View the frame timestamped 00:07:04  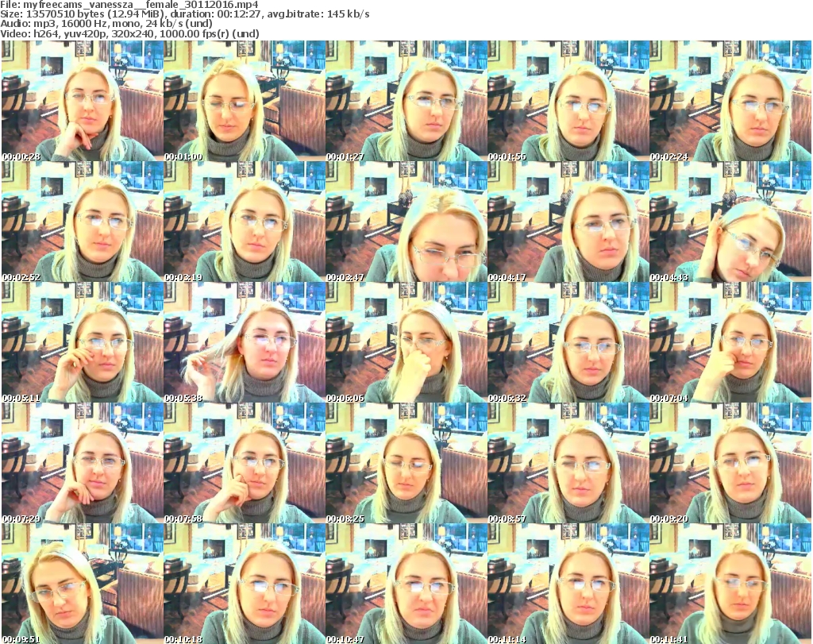coord(730,342)
